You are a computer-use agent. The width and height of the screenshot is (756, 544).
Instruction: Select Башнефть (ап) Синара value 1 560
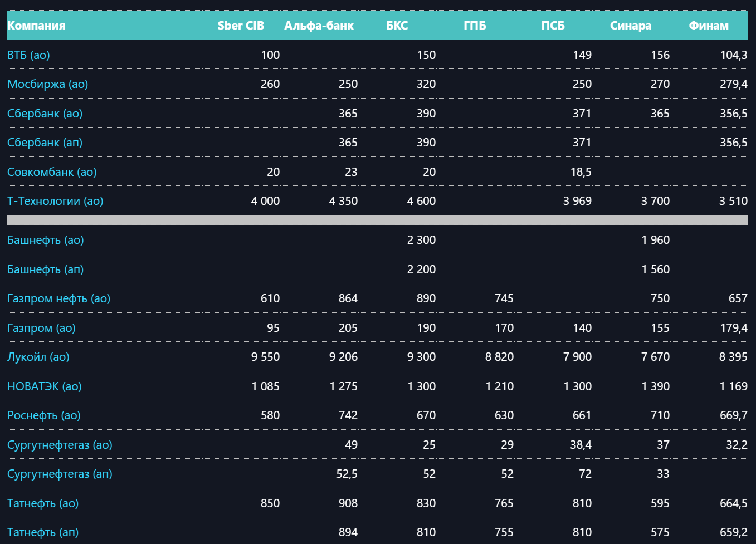tap(656, 269)
